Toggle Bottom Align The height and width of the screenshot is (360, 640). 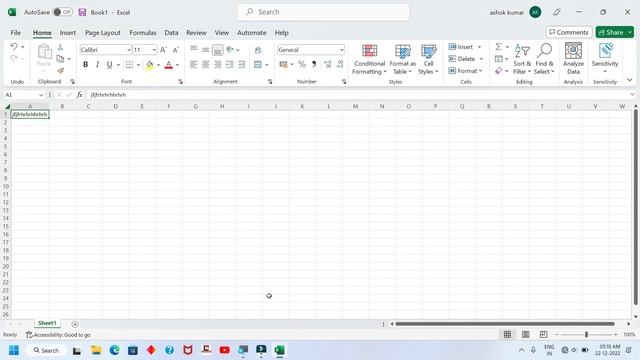218,50
